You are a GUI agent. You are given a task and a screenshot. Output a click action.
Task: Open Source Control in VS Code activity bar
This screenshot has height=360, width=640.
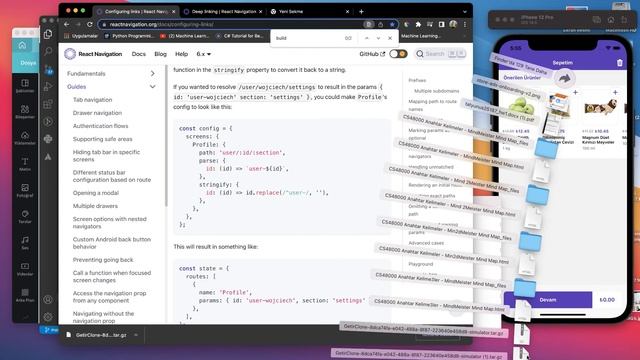tap(48, 69)
